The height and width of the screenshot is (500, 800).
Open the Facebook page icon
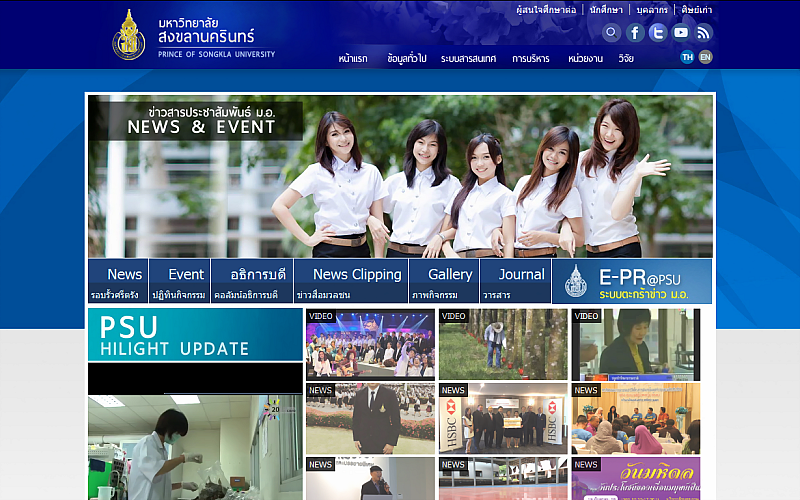coord(635,33)
